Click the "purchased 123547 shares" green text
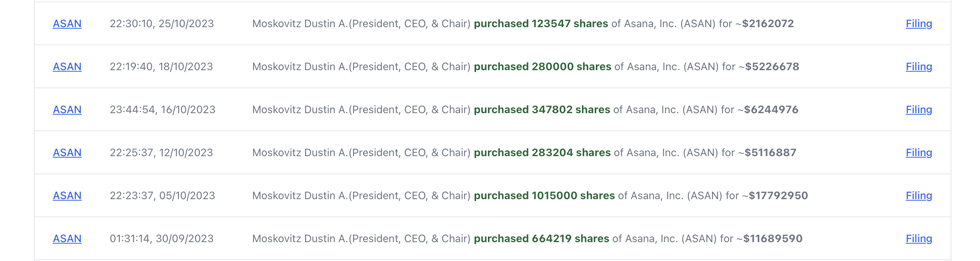The image size is (980, 261). coord(540,24)
